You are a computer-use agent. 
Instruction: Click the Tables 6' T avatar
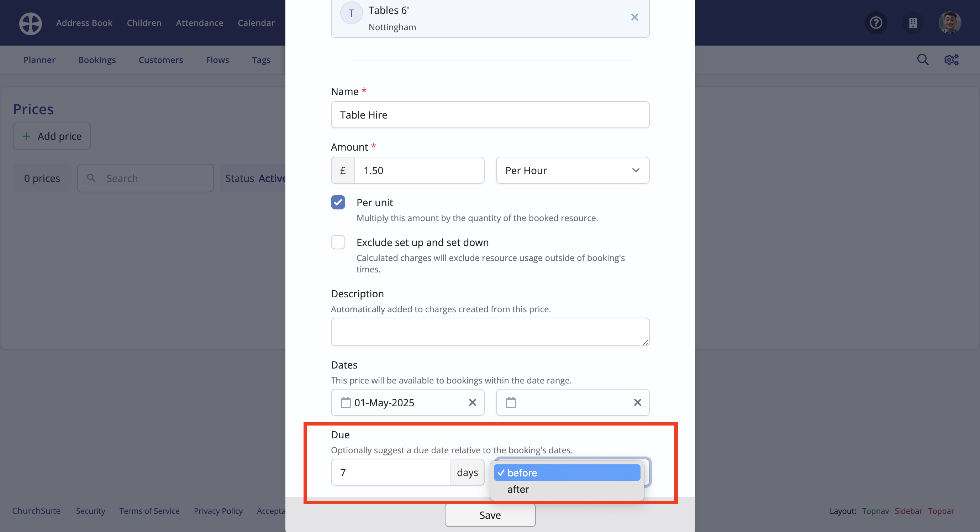point(351,13)
